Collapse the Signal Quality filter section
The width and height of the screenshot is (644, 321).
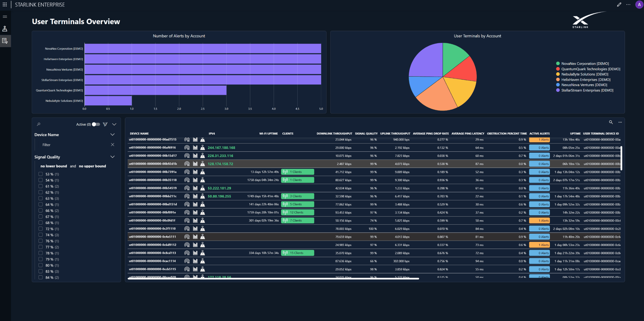[x=113, y=157]
